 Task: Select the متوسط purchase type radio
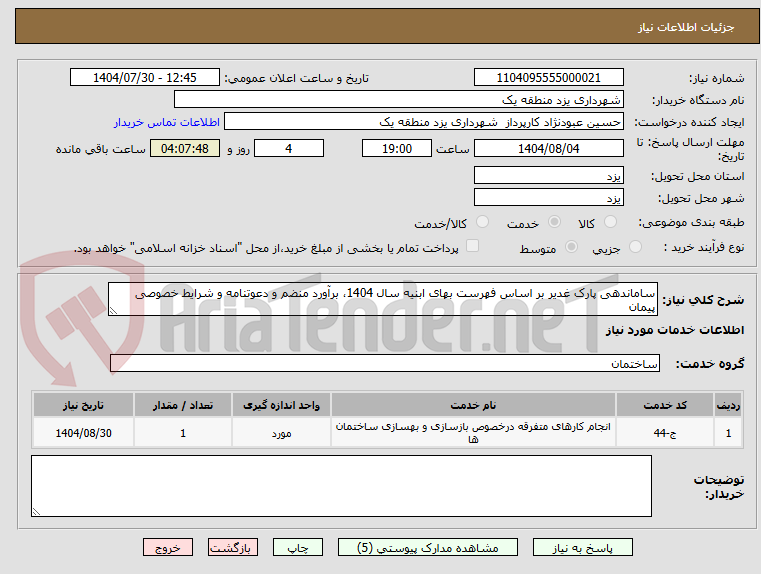(x=571, y=247)
